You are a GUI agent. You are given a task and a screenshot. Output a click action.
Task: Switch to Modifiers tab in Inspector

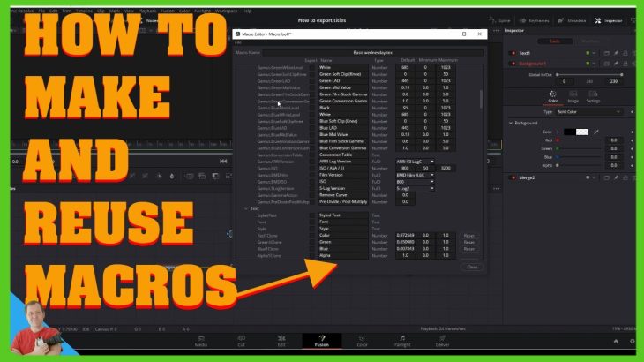[590, 41]
